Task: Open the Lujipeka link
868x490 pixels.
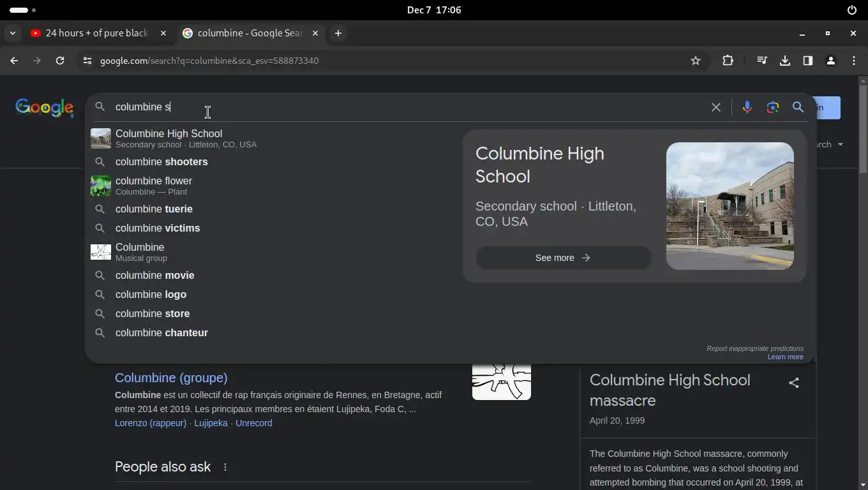Action: [x=211, y=423]
